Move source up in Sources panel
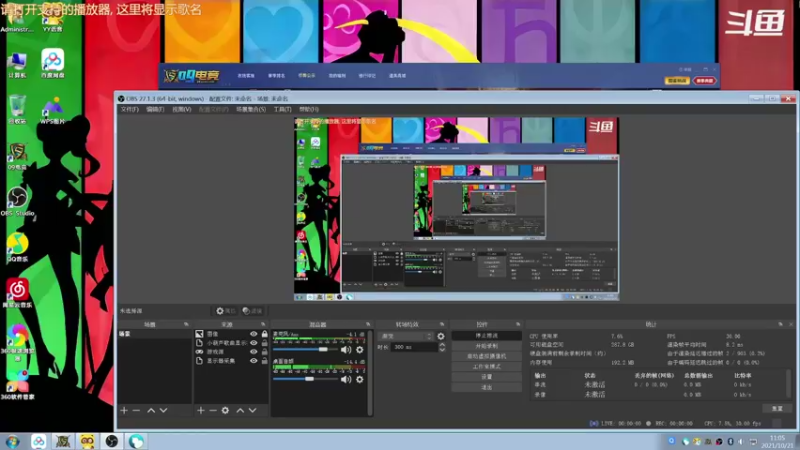 pyautogui.click(x=240, y=410)
